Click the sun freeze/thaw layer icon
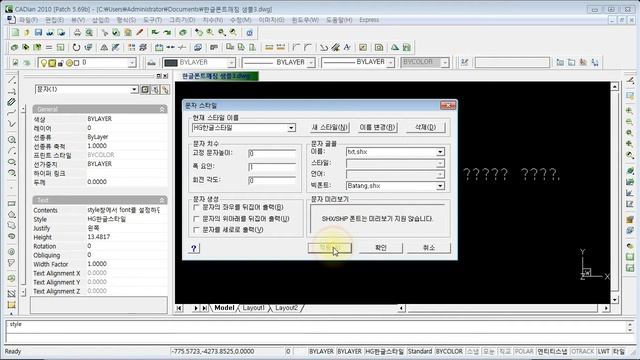Viewport: 640px width, 360px height. tap(69, 63)
